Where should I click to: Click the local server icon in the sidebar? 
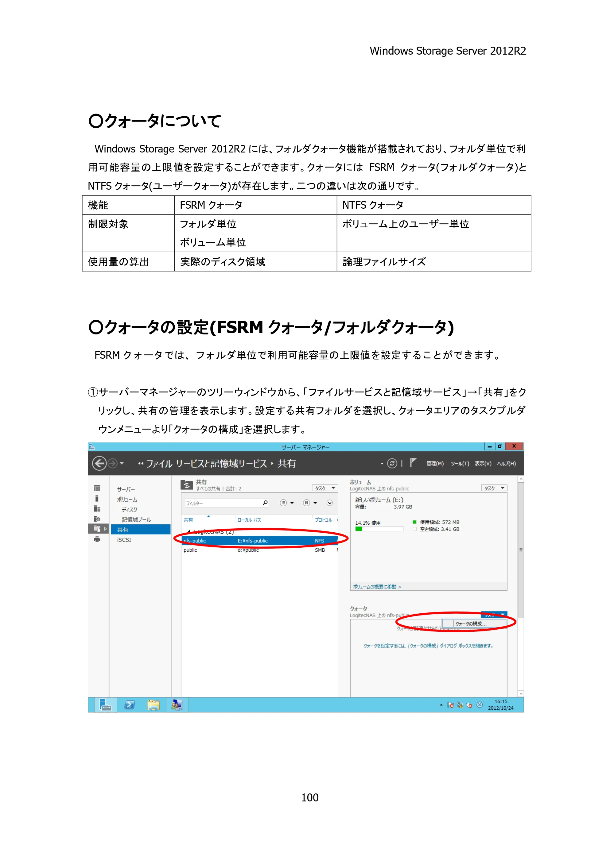(x=97, y=499)
